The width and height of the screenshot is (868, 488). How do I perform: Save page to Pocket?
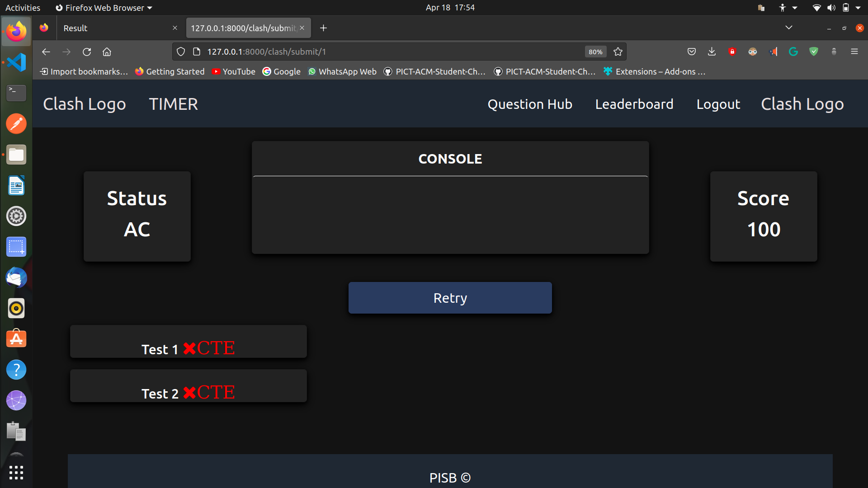(692, 52)
